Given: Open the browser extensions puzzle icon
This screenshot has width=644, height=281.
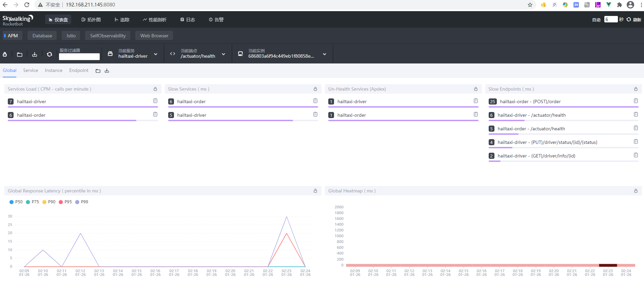Looking at the screenshot, I should coord(620,5).
